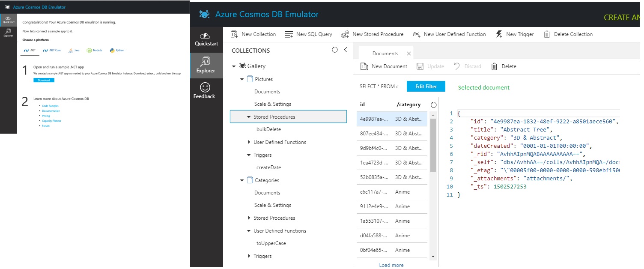Screen dimensions: 644x269
Task: Collapse Stored Procedures under Pictures
Action: [249, 117]
